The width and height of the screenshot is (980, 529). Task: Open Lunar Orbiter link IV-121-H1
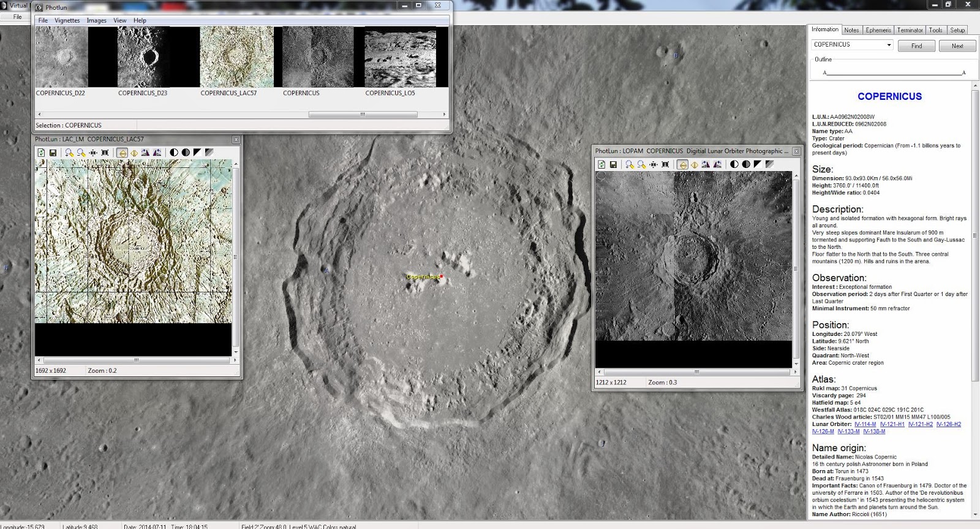pyautogui.click(x=892, y=424)
